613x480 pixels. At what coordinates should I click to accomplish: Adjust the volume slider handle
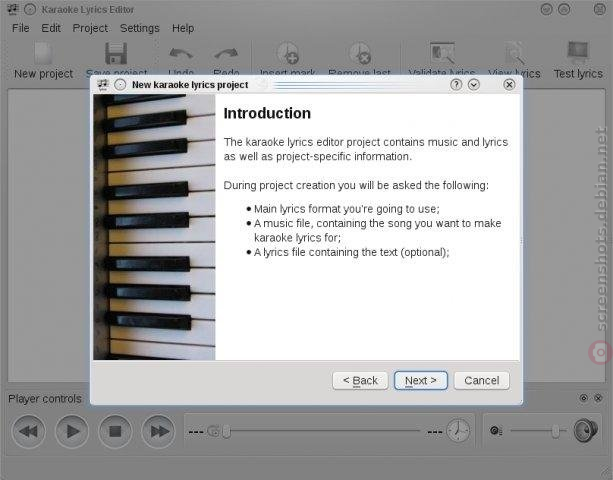coord(555,431)
